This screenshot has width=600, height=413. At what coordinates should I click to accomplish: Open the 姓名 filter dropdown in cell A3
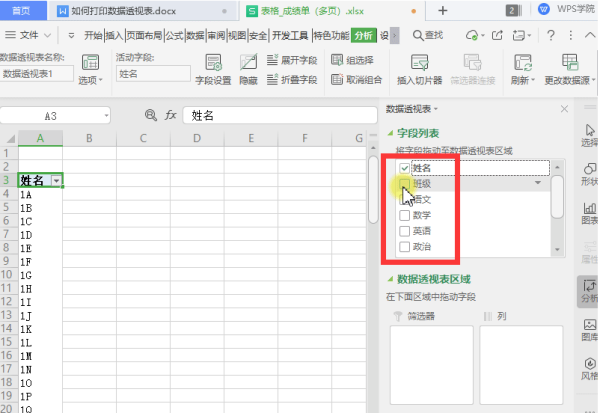tap(56, 181)
